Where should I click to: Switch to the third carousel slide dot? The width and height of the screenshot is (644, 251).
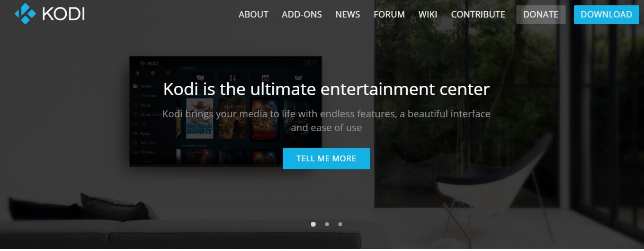[x=340, y=224]
